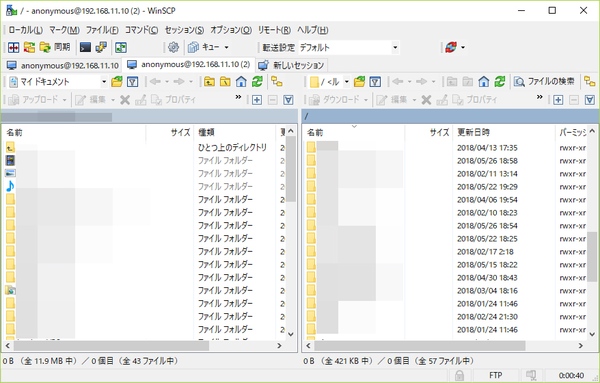
Task: Select remote row dated 2018/03/04 18:16
Action: 446,290
